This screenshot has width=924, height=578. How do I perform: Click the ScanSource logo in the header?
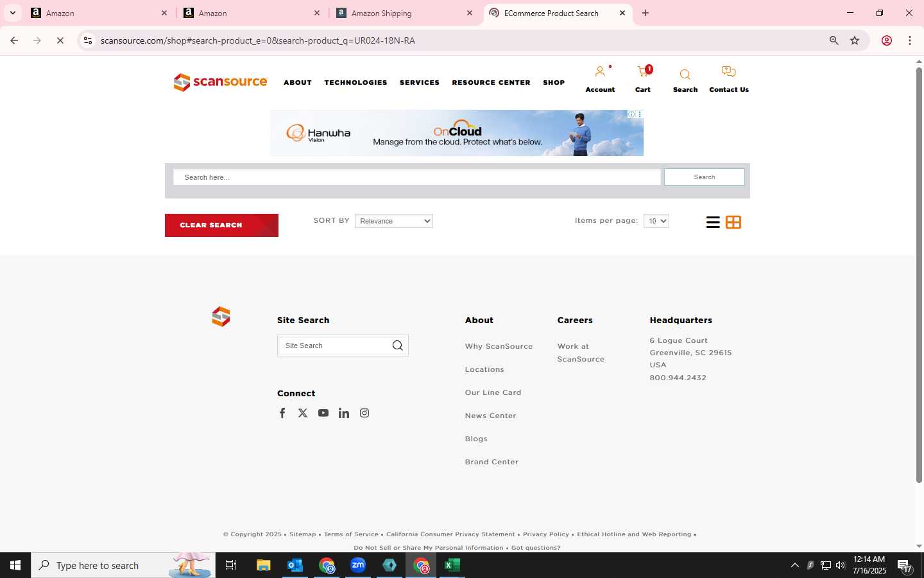pyautogui.click(x=220, y=82)
